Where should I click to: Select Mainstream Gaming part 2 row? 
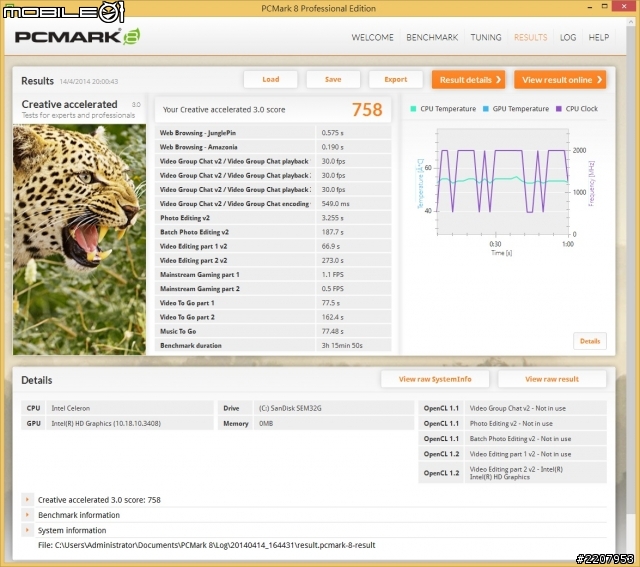pos(273,289)
